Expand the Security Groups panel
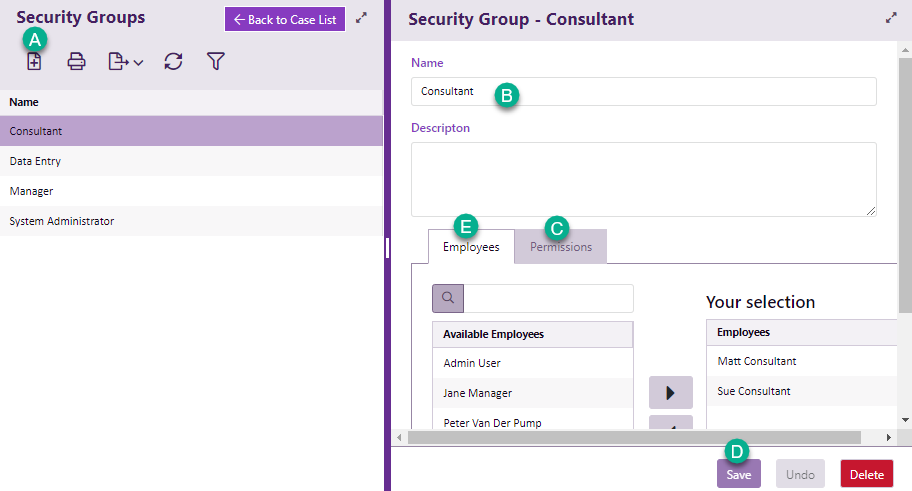Screen dimensions: 912x491 tap(362, 18)
